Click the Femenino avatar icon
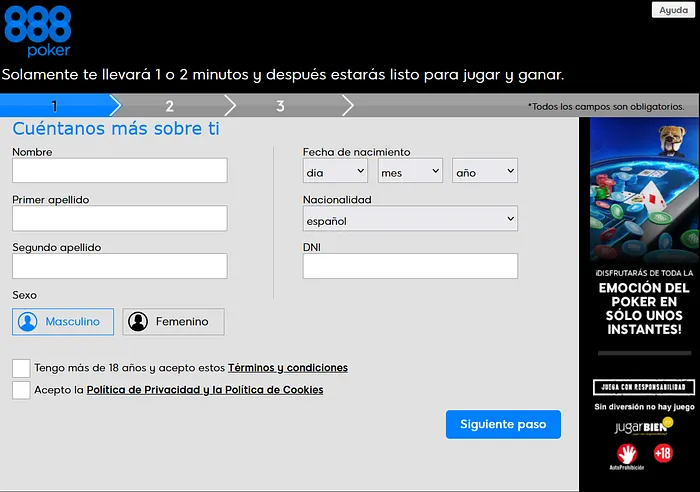The width and height of the screenshot is (700, 492). pos(138,322)
